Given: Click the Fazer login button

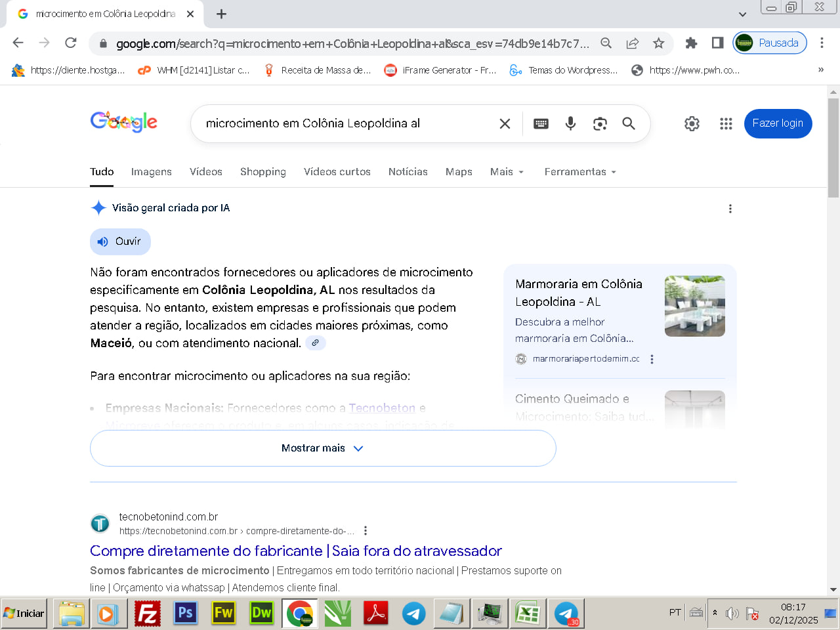Looking at the screenshot, I should (x=778, y=123).
